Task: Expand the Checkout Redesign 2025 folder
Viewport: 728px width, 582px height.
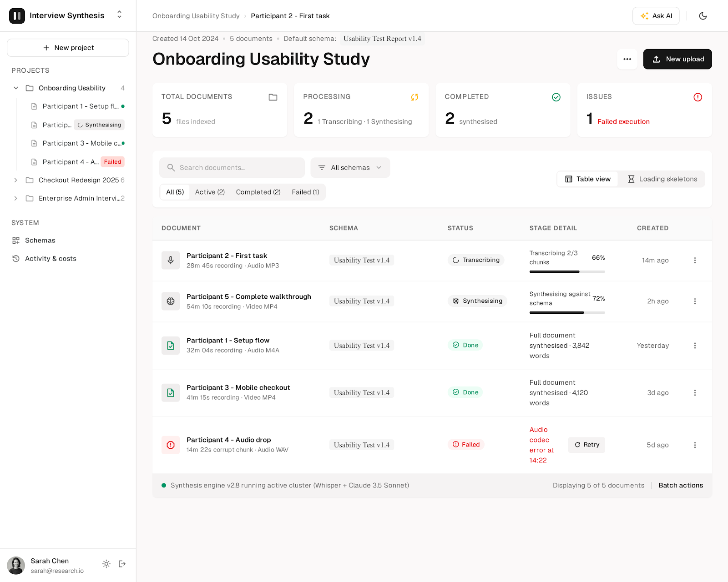Action: click(16, 180)
